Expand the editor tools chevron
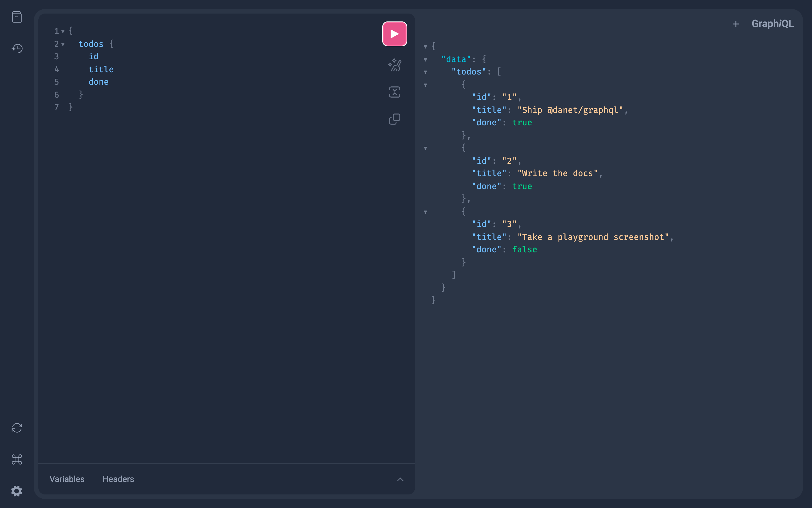 400,479
